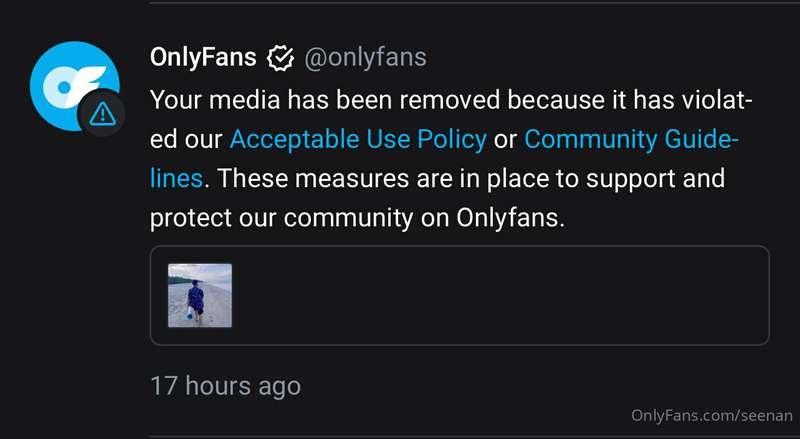The width and height of the screenshot is (800, 439).
Task: Click the OnlyFans.com/seenan watermark text
Action: [x=712, y=416]
